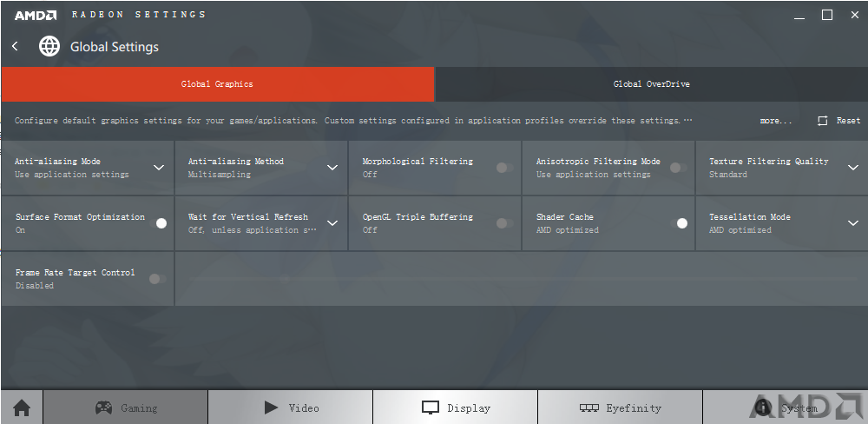Expand the Anti-aliasing Mode dropdown
Viewport: 868px width, 424px height.
[x=159, y=168]
